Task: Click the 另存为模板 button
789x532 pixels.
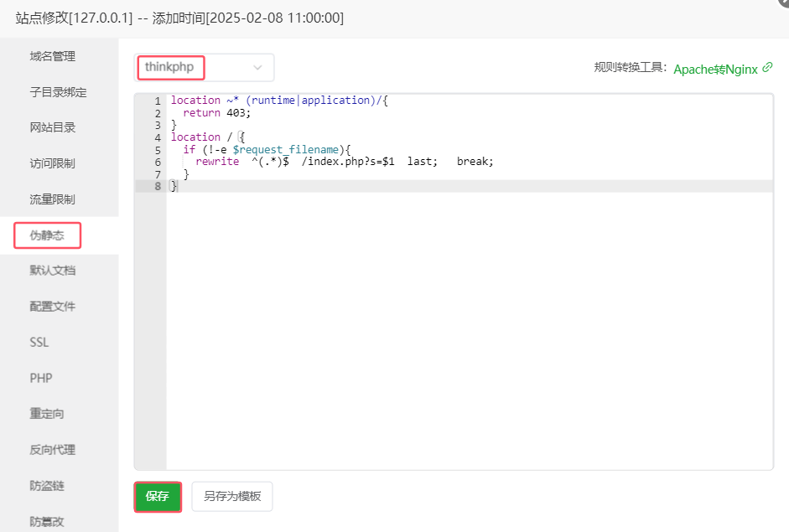Action: [x=232, y=496]
